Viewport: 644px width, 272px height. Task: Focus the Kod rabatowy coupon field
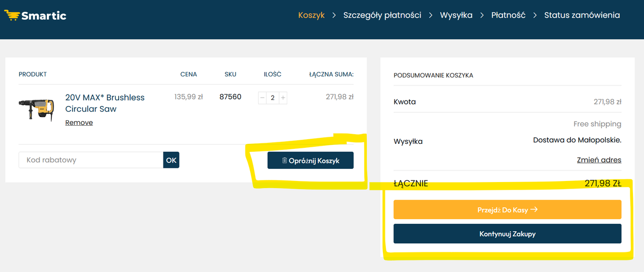91,160
